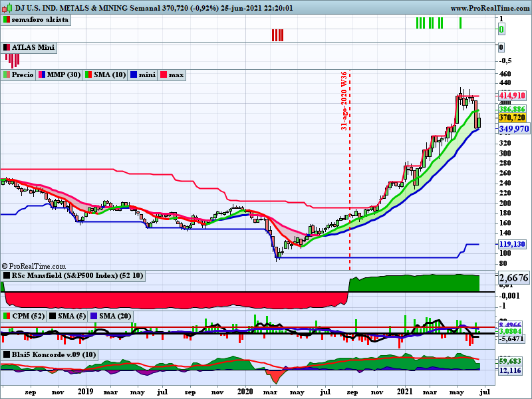Click the Precio color swatch icon
The height and width of the screenshot is (399, 532).
point(7,74)
